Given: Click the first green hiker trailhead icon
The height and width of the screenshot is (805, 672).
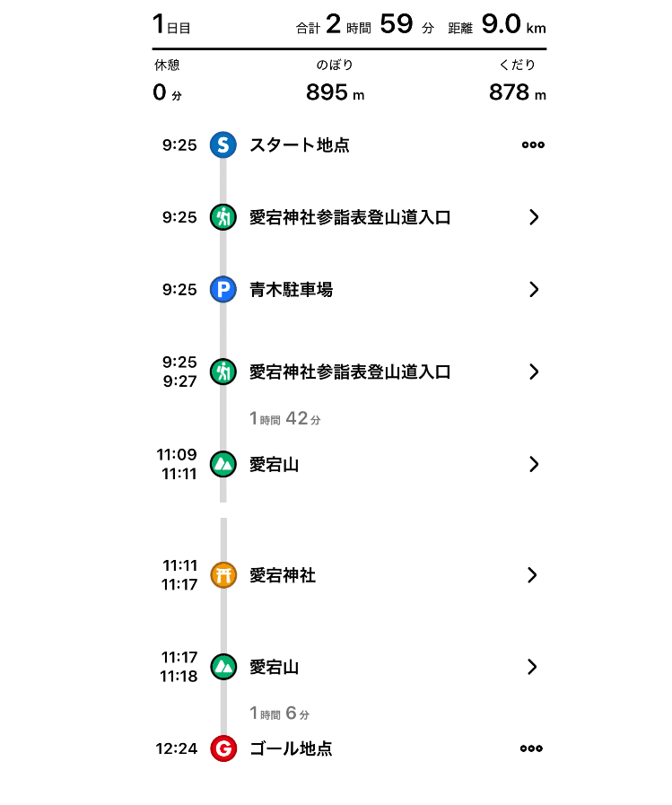Looking at the screenshot, I should point(223,217).
